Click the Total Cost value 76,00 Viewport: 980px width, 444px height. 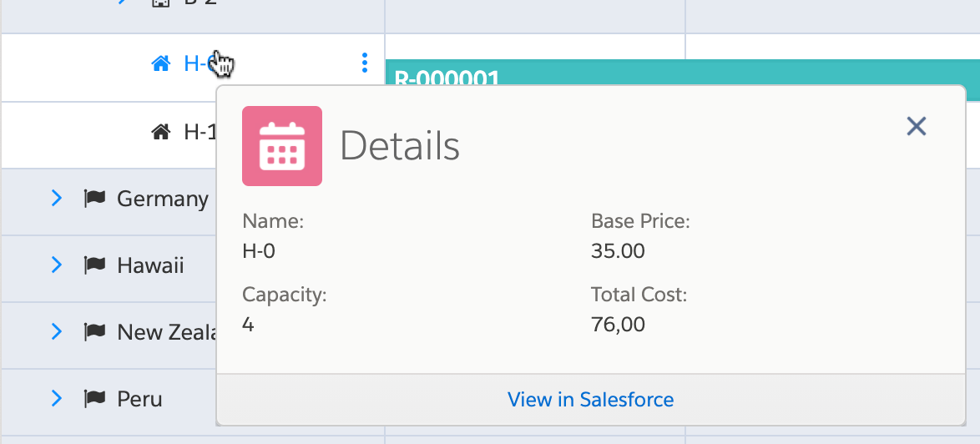(x=618, y=324)
